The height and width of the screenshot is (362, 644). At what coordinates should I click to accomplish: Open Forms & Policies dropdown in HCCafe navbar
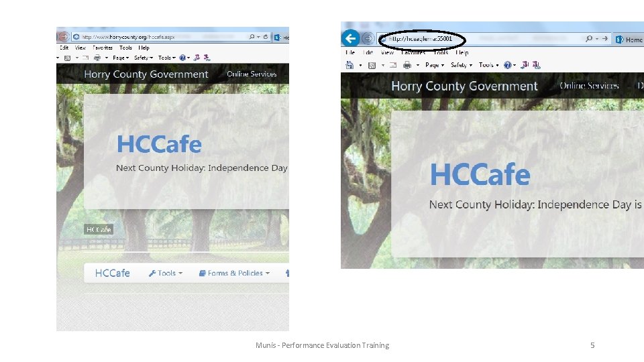pos(234,273)
